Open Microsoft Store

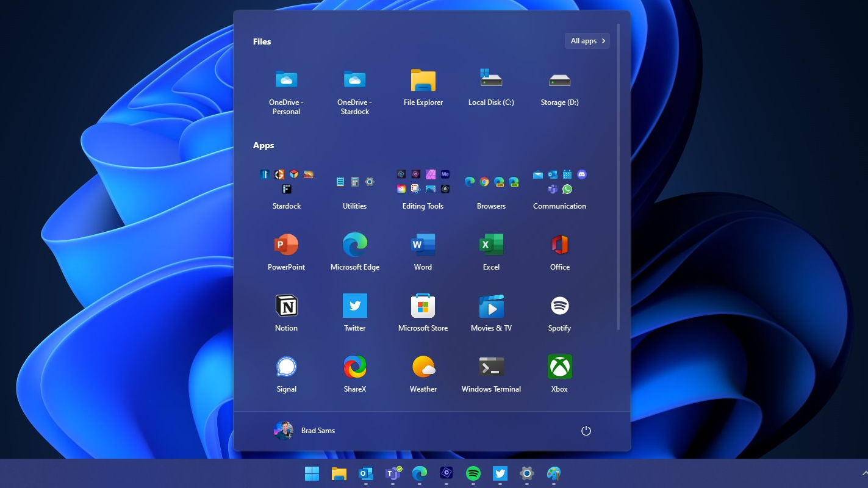pyautogui.click(x=423, y=312)
